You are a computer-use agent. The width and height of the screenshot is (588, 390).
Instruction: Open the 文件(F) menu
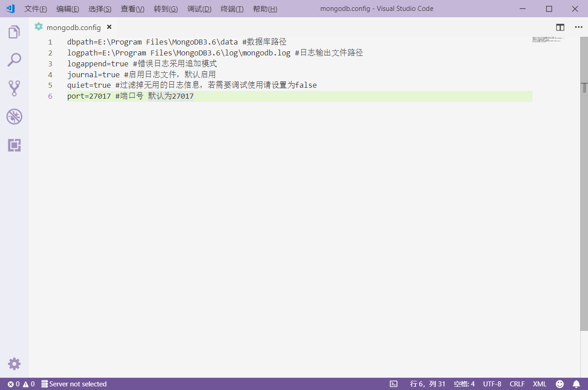coord(35,9)
